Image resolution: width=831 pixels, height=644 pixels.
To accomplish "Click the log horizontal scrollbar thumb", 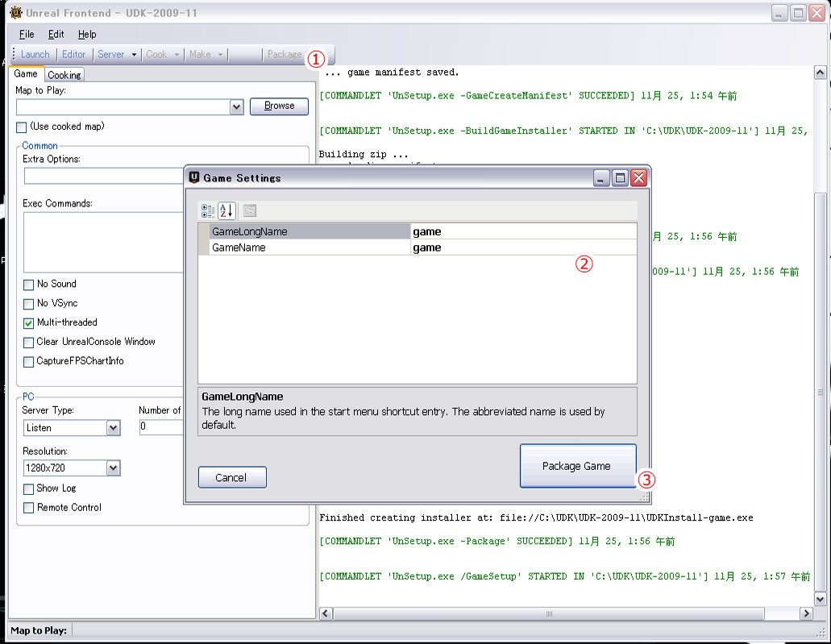I will 549,614.
